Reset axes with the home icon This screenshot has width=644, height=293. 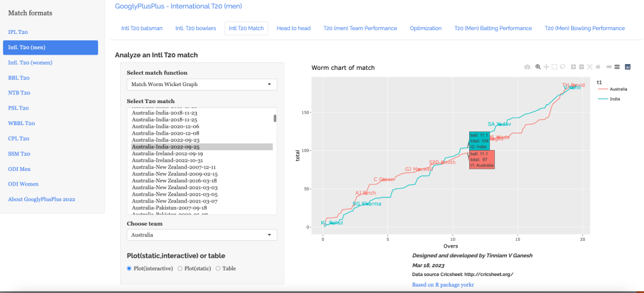(x=598, y=67)
